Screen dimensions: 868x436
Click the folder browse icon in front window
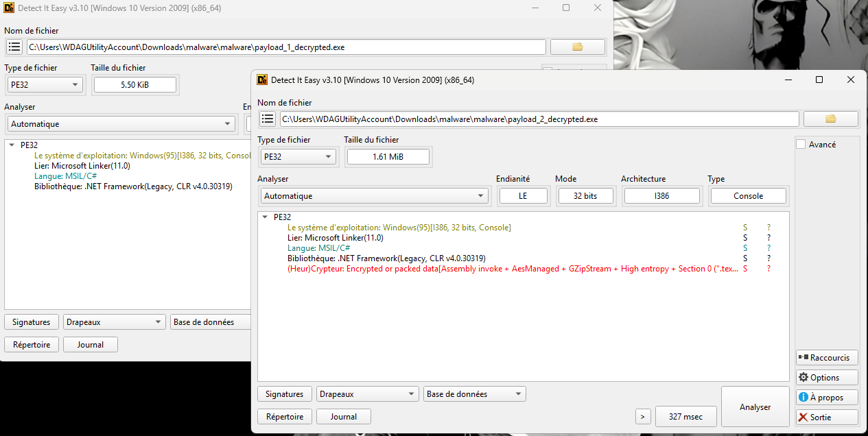point(830,119)
